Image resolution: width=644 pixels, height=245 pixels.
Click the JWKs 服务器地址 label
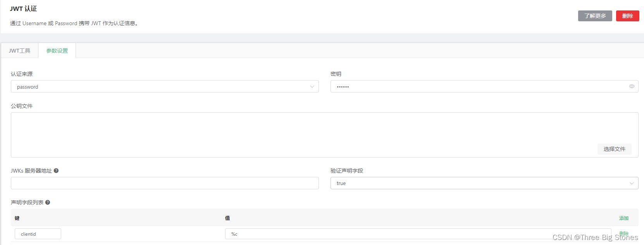pyautogui.click(x=31, y=171)
